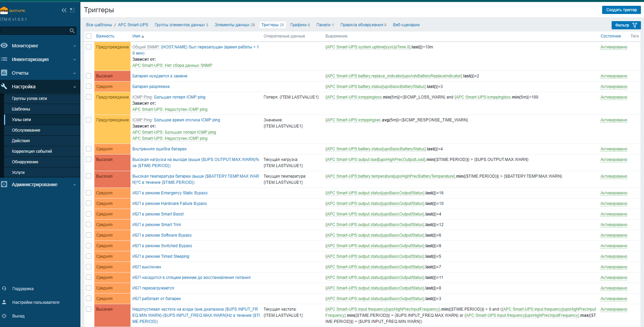Click the Отчеты chart icon
The image size is (644, 327).
click(4, 73)
